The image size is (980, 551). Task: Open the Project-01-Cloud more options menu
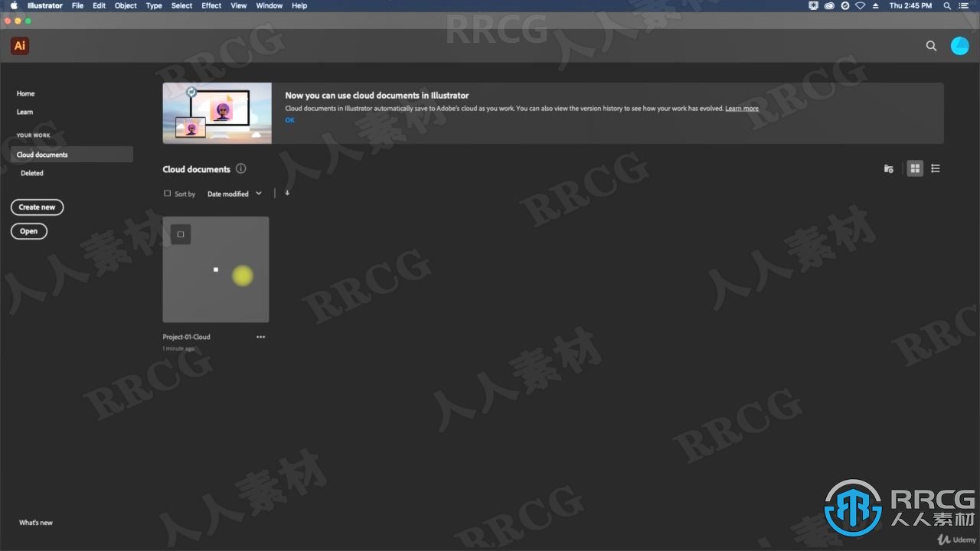point(260,337)
